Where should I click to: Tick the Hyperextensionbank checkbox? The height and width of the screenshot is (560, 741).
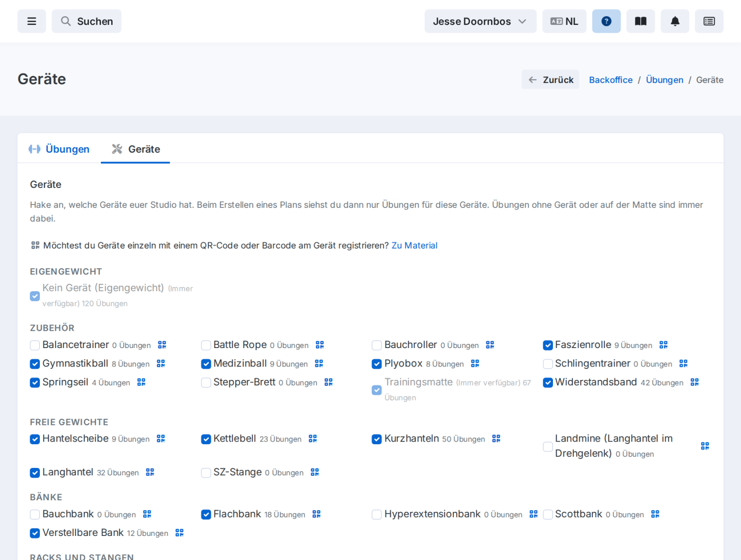coord(377,515)
